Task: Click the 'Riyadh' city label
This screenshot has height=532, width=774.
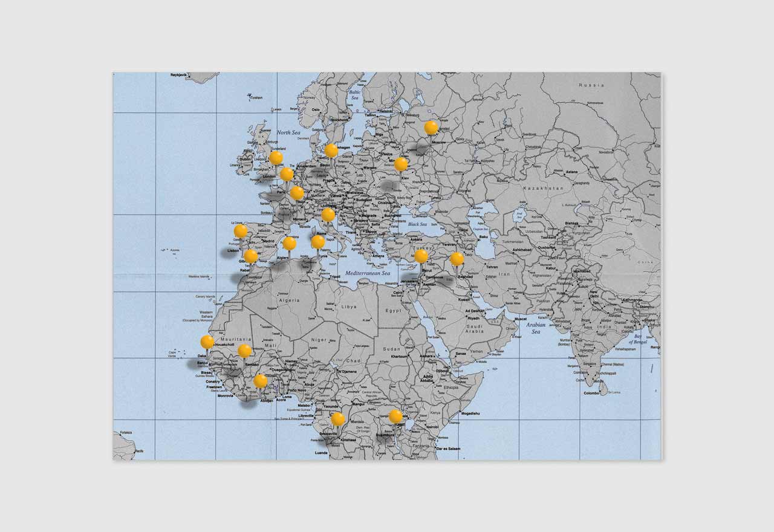Action: pyautogui.click(x=473, y=318)
